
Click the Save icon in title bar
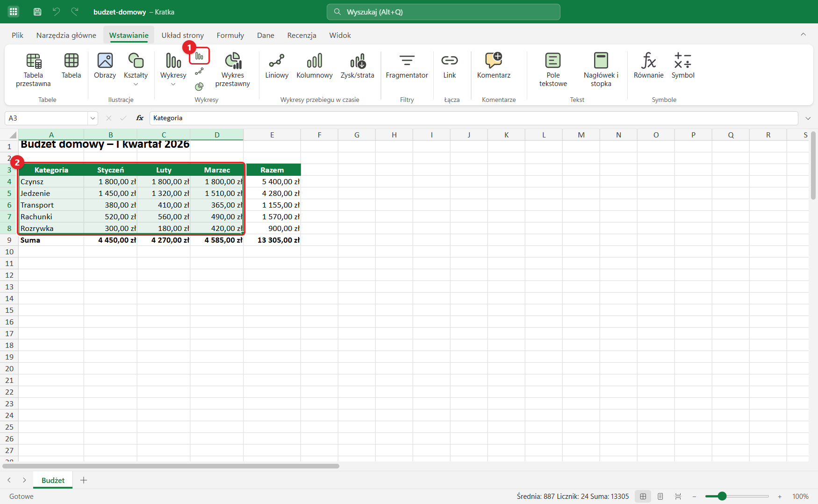[37, 12]
